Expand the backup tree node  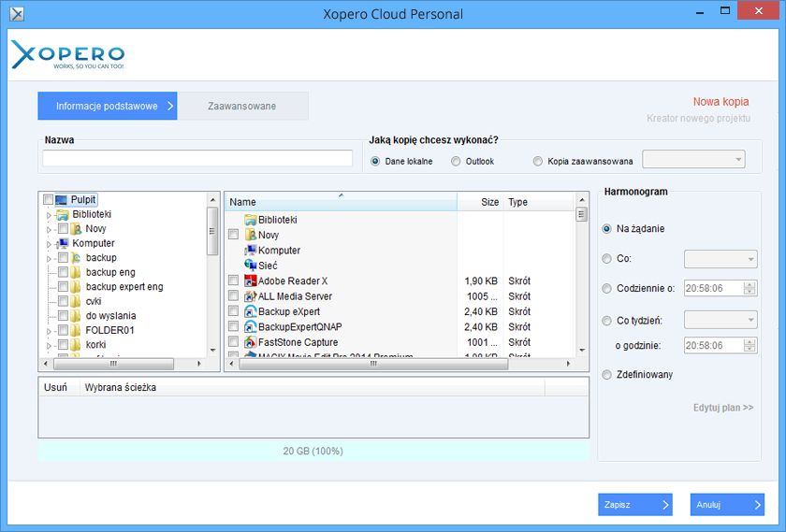[x=49, y=258]
